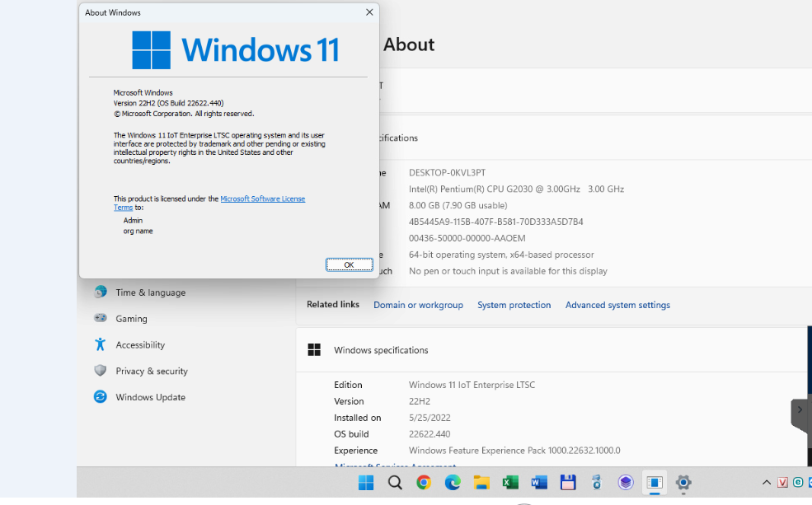Screen dimensions: 812x505
Task: Click the About page heading
Action: pos(409,44)
